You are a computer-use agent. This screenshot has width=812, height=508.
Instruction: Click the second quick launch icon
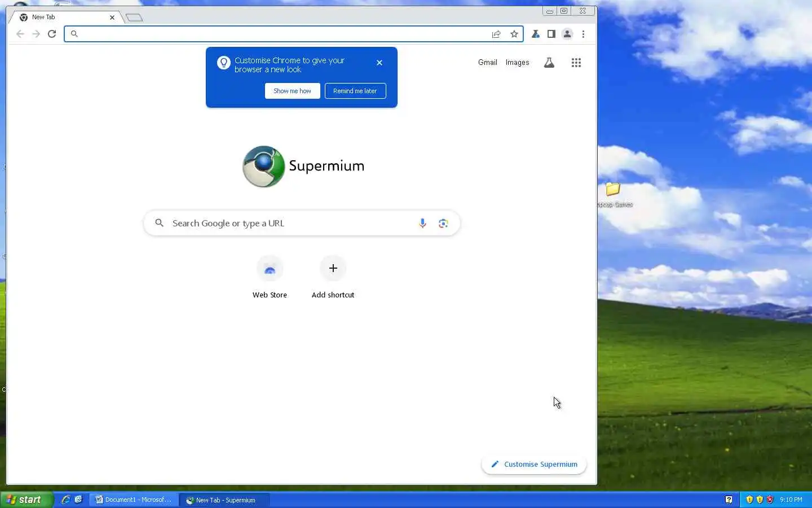point(78,500)
